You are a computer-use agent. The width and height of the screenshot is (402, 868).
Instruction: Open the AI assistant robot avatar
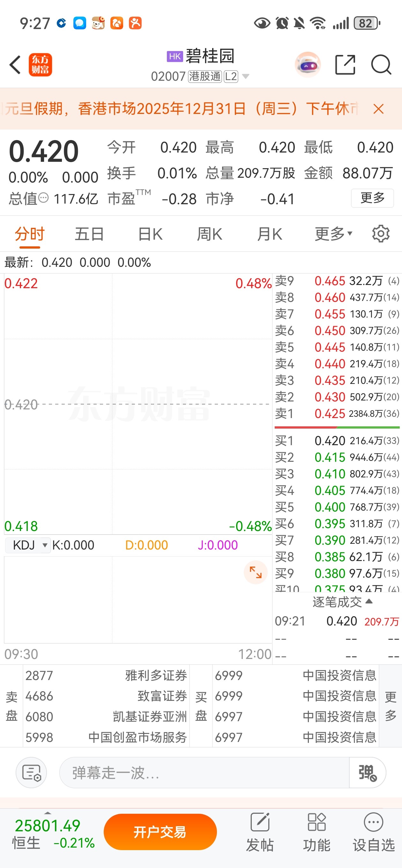[307, 64]
